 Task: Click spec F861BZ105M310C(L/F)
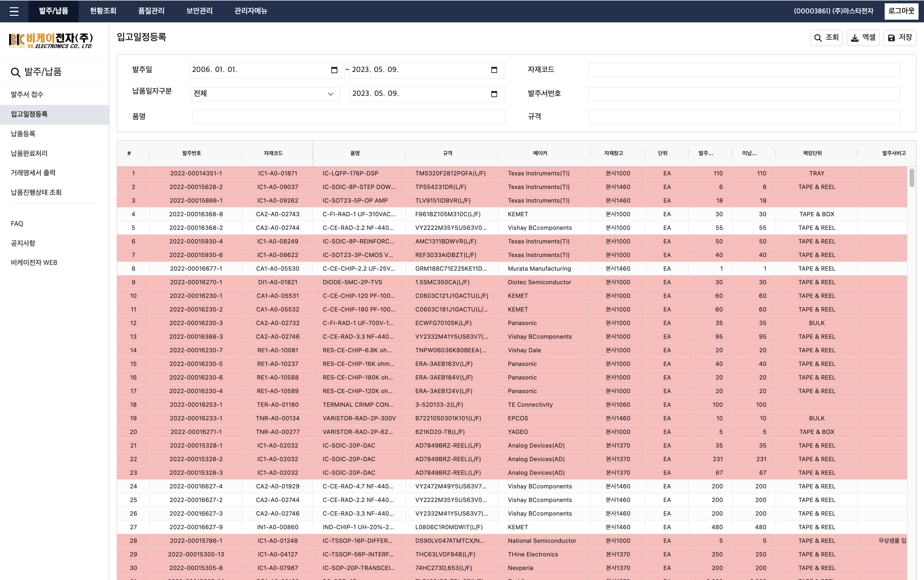[448, 214]
